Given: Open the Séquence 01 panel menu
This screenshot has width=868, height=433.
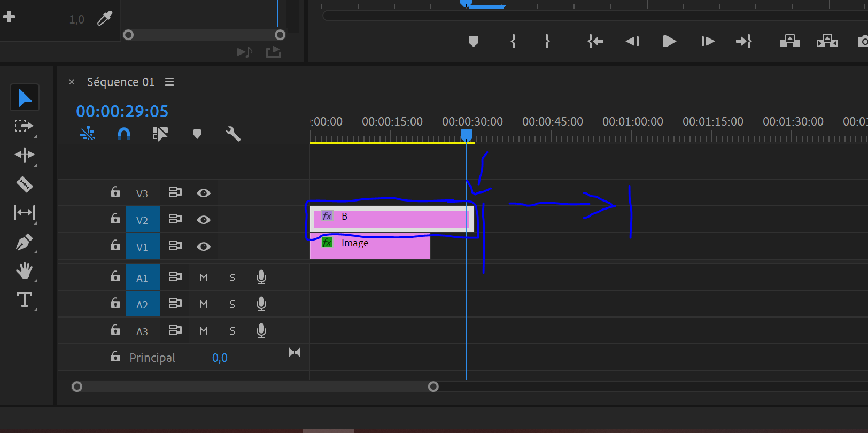Looking at the screenshot, I should (x=169, y=82).
